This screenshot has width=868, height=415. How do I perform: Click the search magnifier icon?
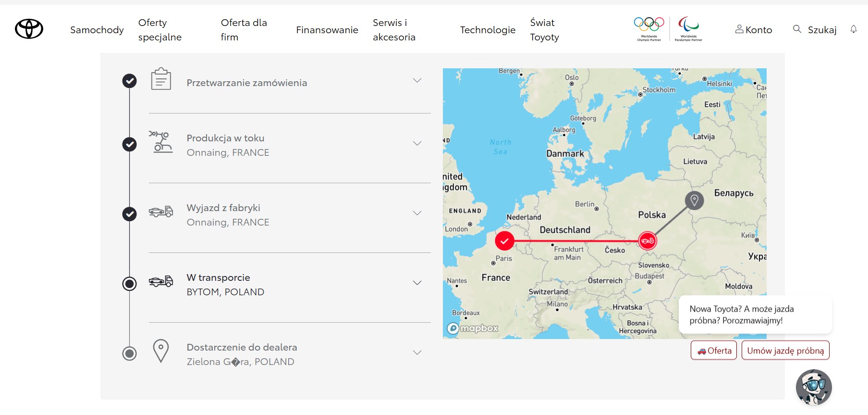click(797, 29)
